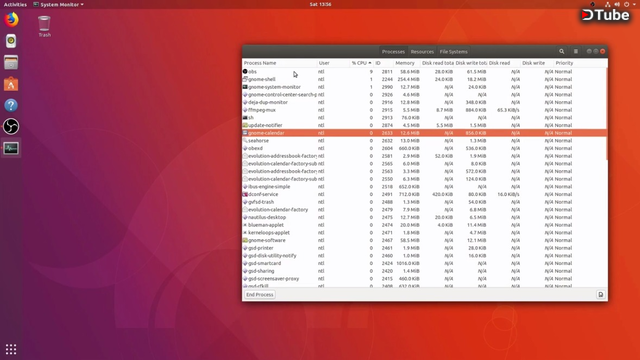The width and height of the screenshot is (640, 360).
Task: Select the deja-dup-monitor process row
Action: point(424,102)
